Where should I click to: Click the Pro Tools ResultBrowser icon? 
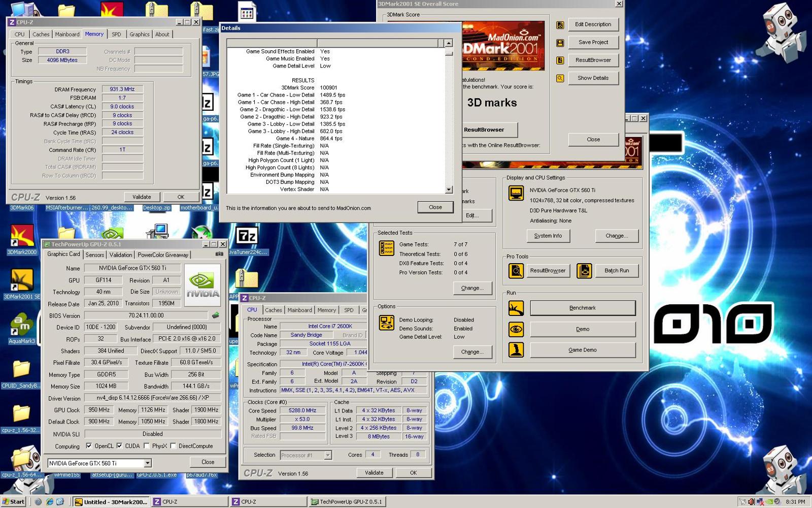(x=516, y=271)
